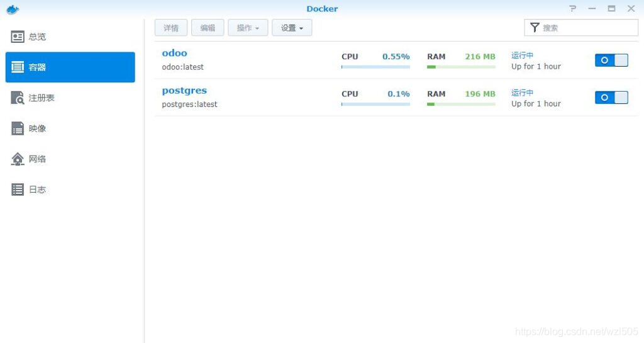Click postgres's Up for 1 hour text
The image size is (644, 343).
pos(536,104)
